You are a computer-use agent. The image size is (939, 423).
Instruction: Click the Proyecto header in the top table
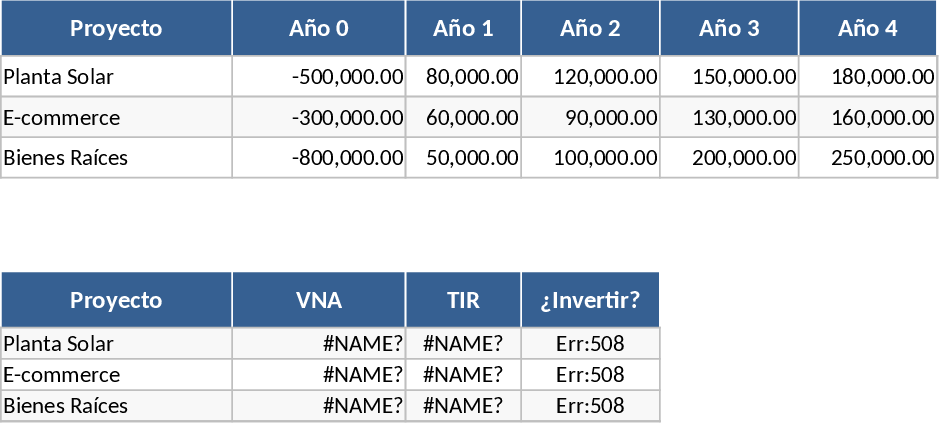coord(116,28)
